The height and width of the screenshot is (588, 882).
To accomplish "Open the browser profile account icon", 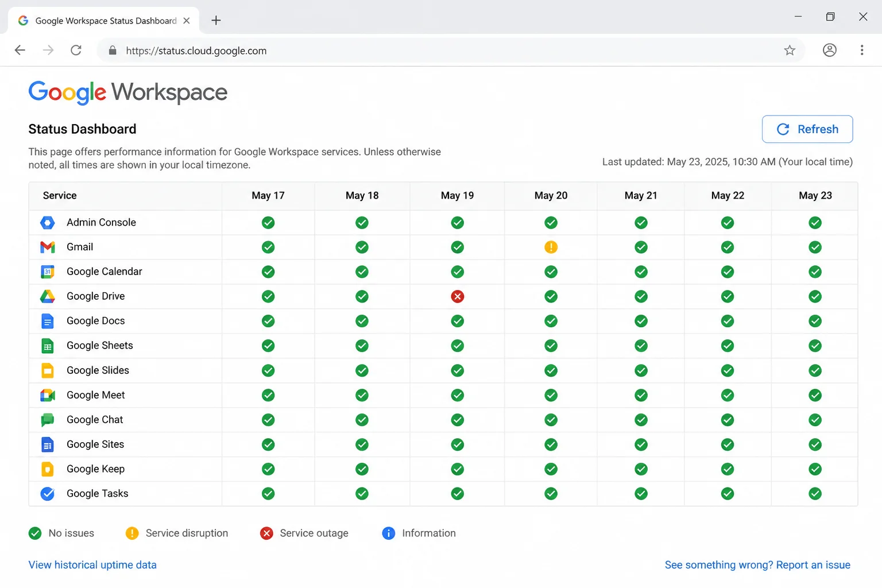I will tap(830, 51).
